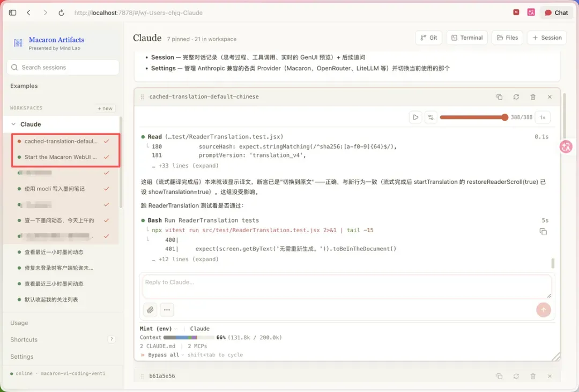
Task: Reload the page with refresh icon
Action: pos(61,12)
